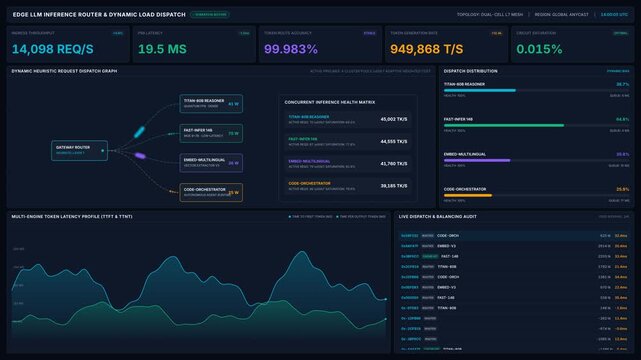
Task: Click the badge on the Token Route Accuracy card
Action: coord(370,33)
